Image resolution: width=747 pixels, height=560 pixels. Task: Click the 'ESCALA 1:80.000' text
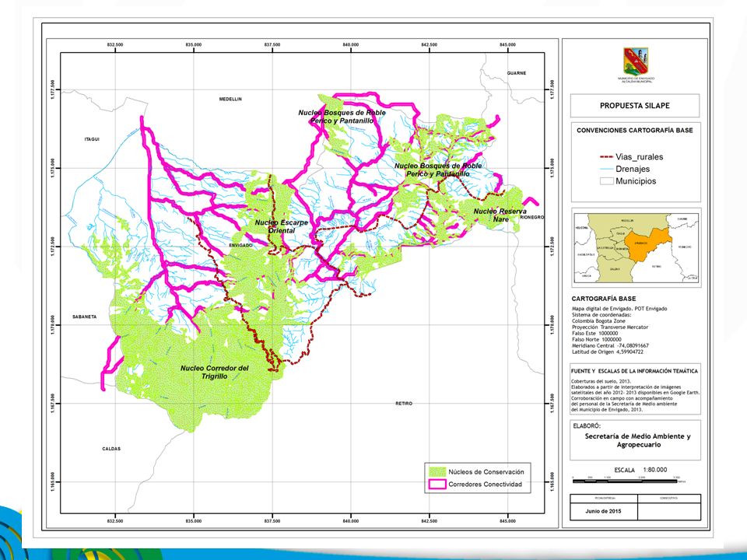point(640,470)
